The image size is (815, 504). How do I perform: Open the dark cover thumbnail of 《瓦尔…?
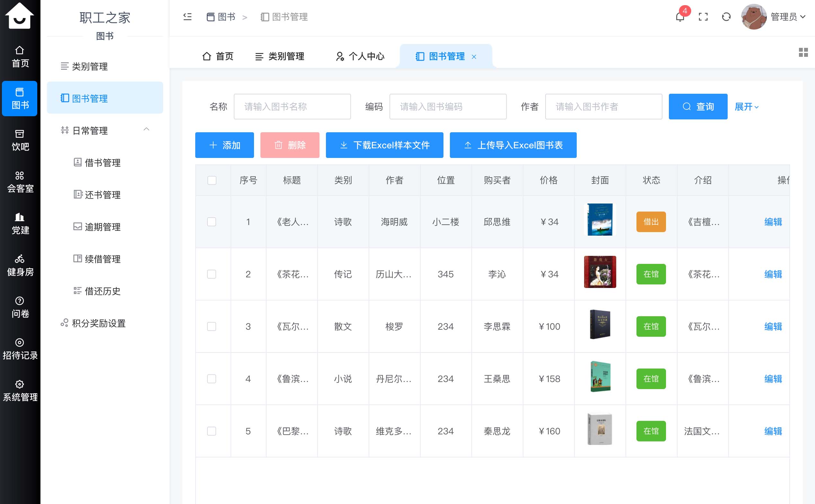(600, 324)
